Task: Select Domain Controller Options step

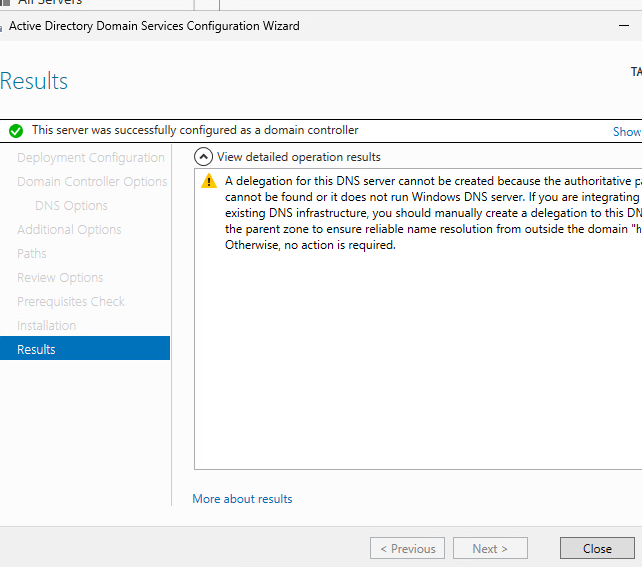Action: coord(92,182)
